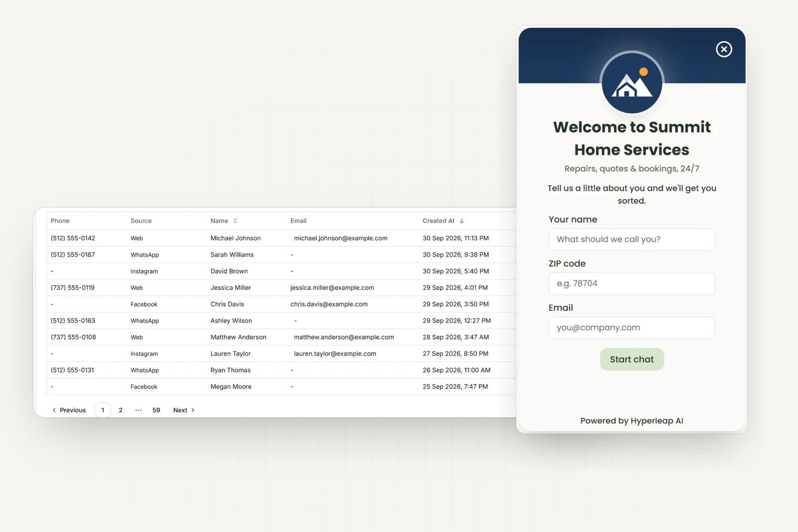The width and height of the screenshot is (798, 532).
Task: Close the Summit Home Services chat widget
Action: (x=724, y=49)
